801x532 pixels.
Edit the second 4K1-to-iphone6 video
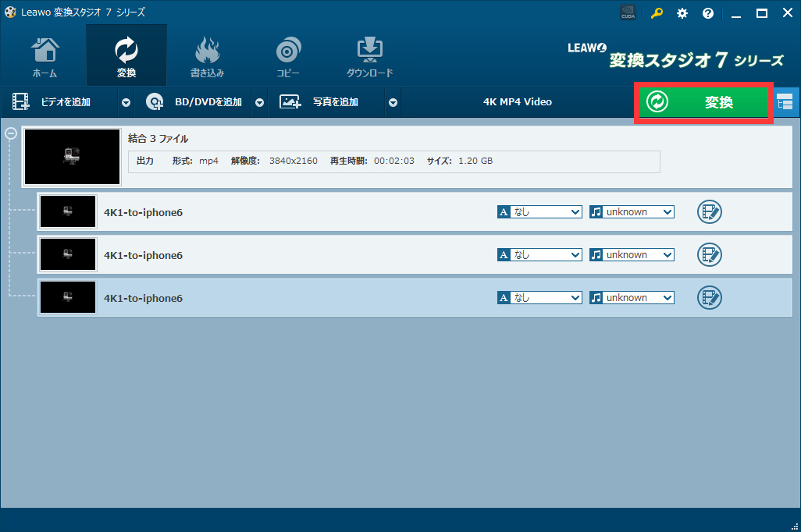click(x=709, y=255)
